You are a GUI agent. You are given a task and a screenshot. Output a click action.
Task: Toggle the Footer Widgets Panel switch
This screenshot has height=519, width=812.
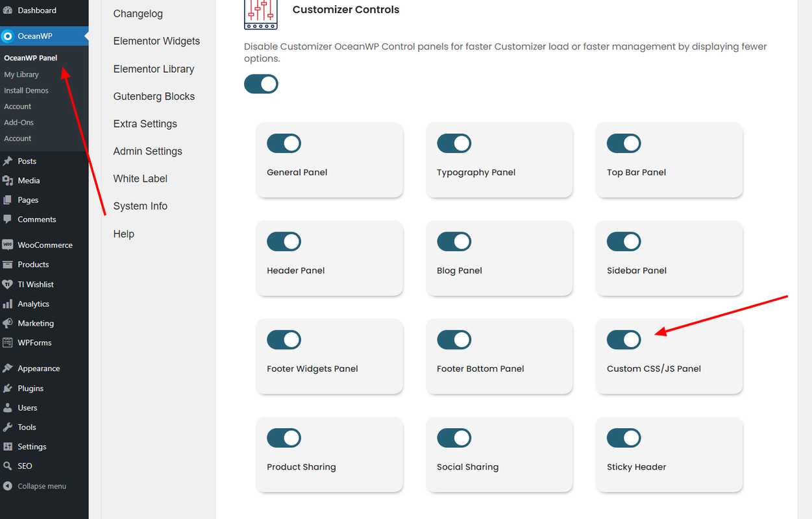284,339
